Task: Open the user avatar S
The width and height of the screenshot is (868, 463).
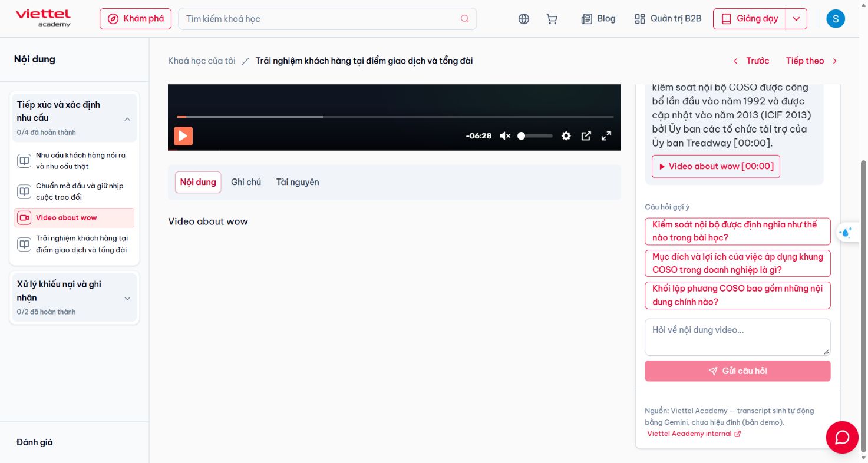Action: tap(836, 19)
